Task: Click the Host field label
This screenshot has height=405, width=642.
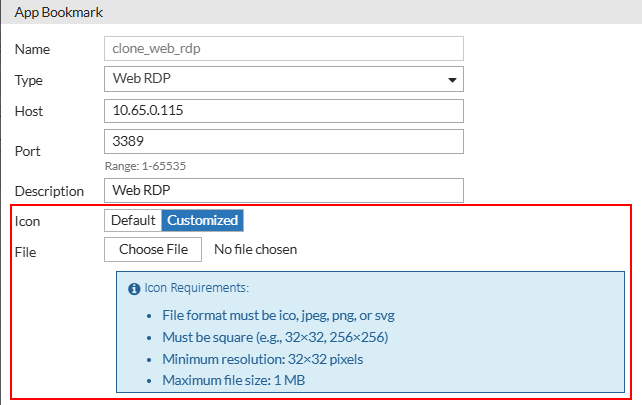Action: coord(30,111)
